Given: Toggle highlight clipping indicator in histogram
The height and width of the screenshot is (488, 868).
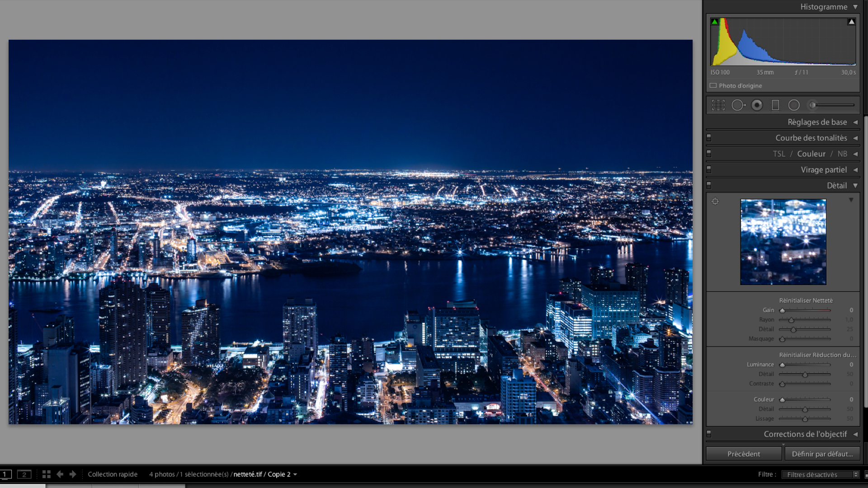Looking at the screenshot, I should pos(851,22).
